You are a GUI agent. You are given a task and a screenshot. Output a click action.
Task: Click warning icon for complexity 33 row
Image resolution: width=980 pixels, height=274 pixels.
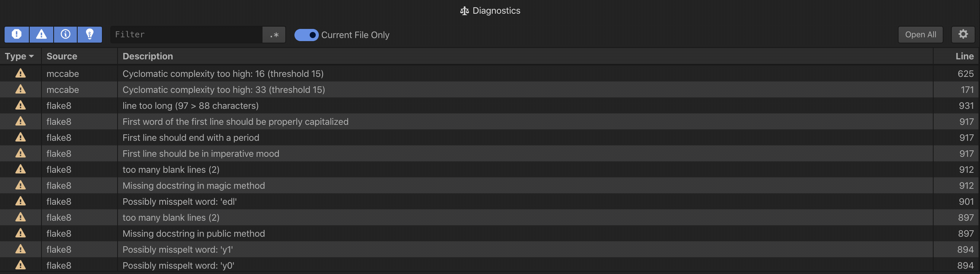tap(21, 89)
